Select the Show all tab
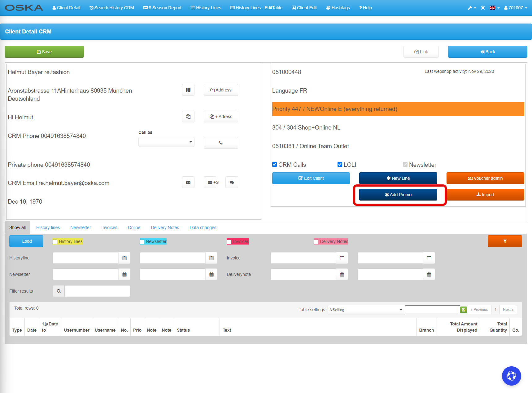This screenshot has height=393, width=532. tap(17, 227)
